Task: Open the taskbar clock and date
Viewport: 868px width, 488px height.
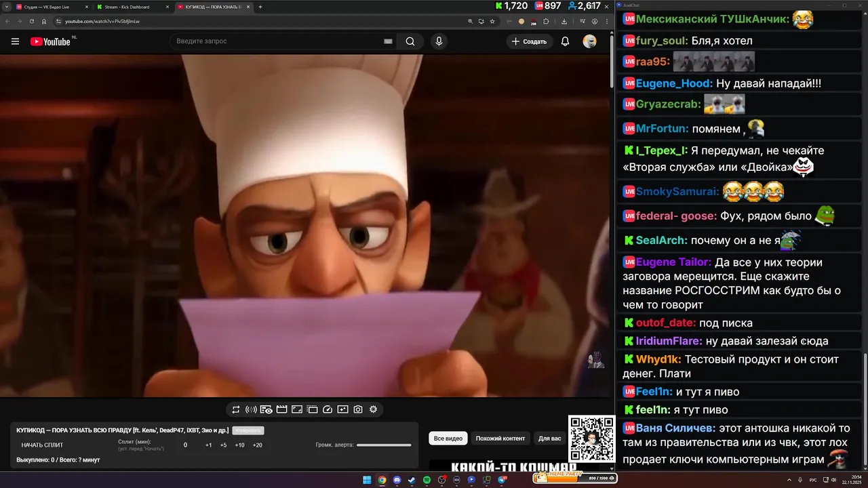Action: point(852,480)
